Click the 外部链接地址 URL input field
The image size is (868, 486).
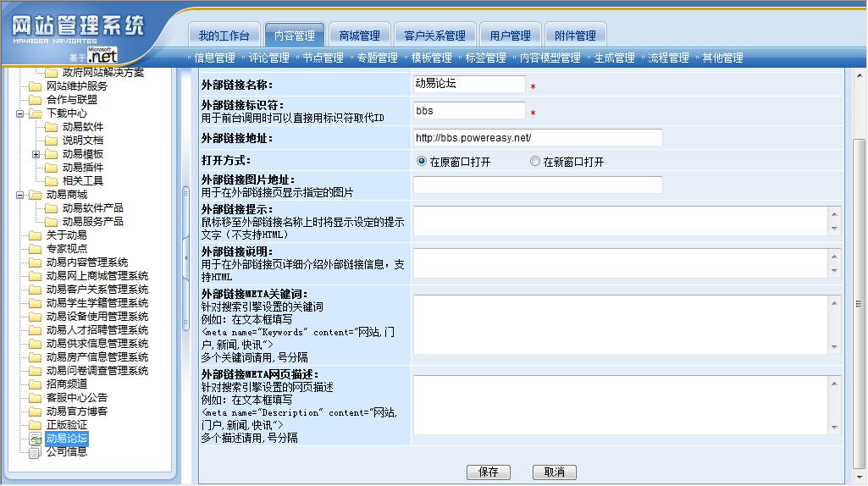(x=538, y=137)
